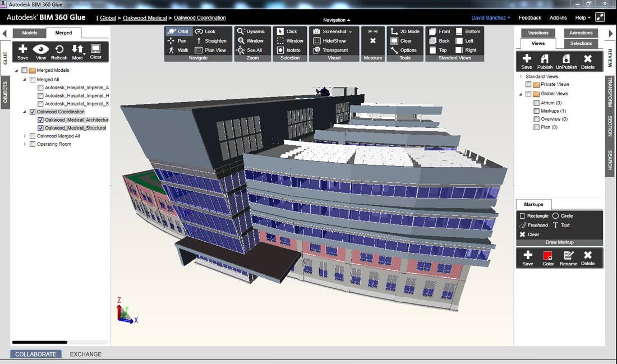Check the Operating Room checkbox
Screen dimensions: 617x364
click(x=33, y=144)
